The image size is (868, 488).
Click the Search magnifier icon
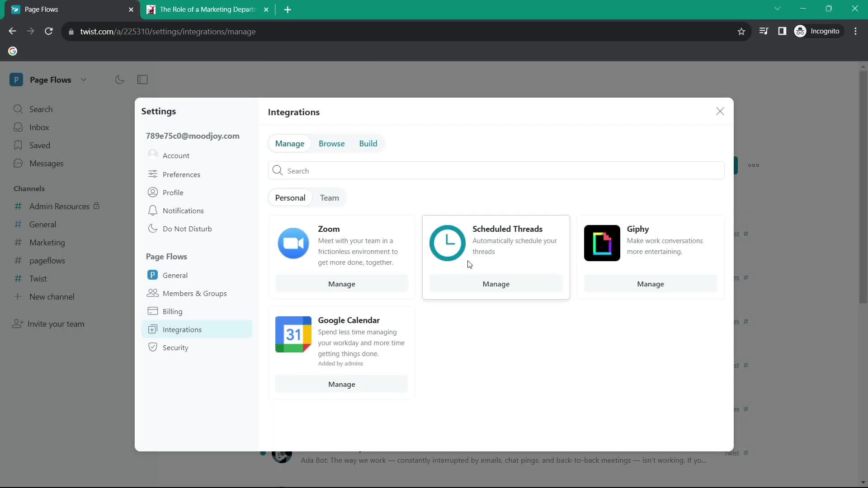pyautogui.click(x=278, y=170)
